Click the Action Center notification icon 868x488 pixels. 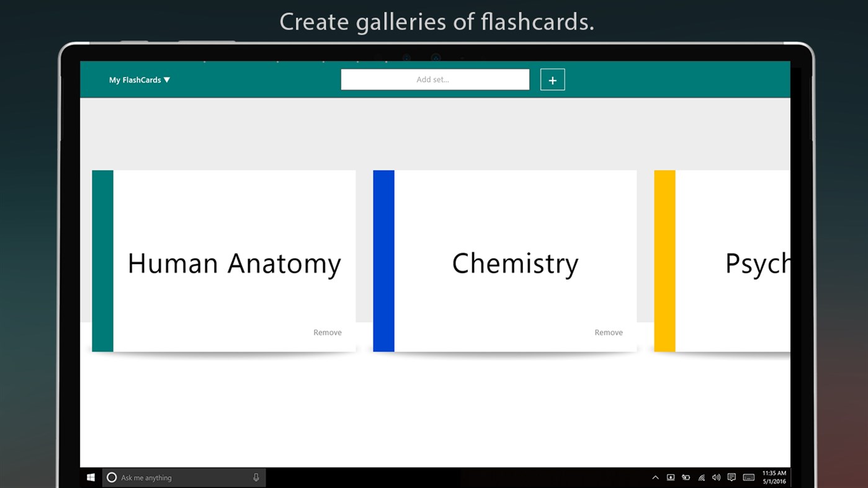click(x=732, y=477)
